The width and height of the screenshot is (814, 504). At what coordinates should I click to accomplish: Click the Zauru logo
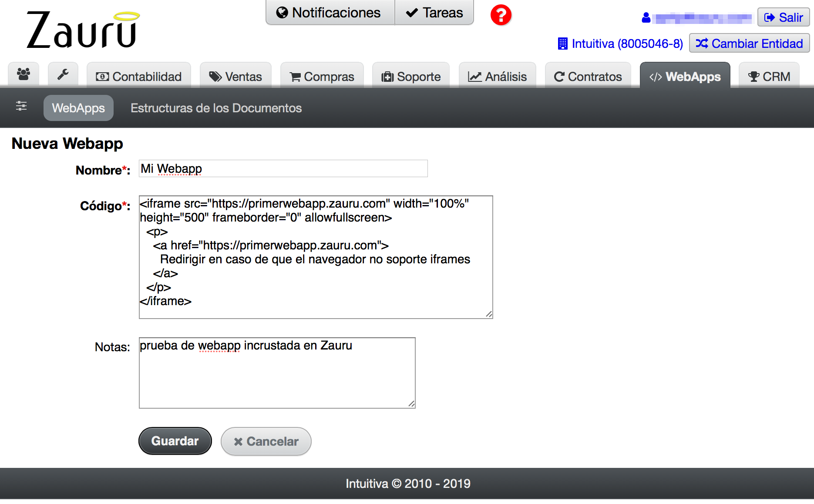[x=83, y=29]
